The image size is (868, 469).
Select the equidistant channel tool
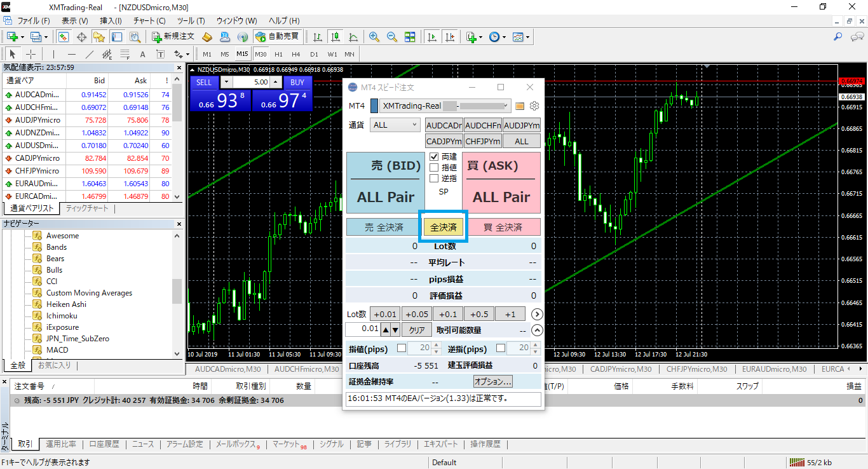point(107,54)
